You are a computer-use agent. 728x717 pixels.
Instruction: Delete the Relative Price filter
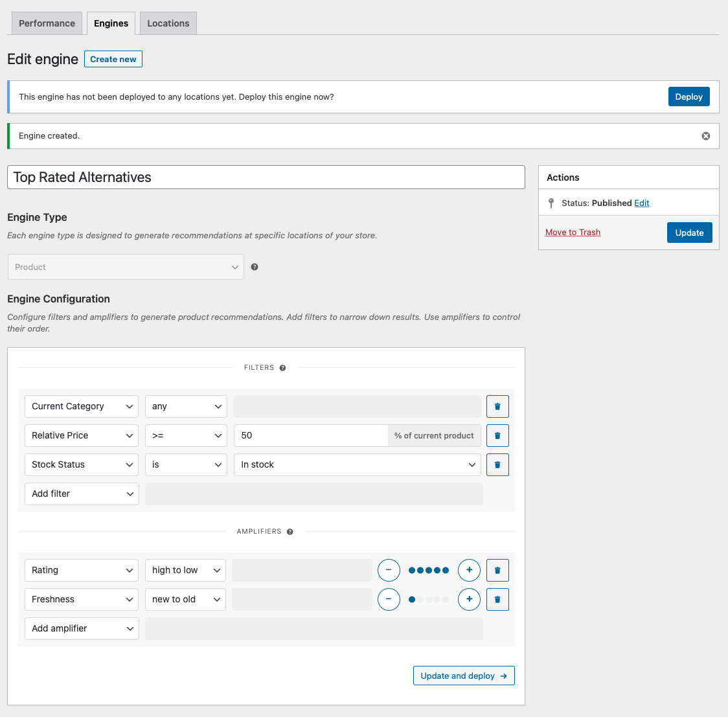(x=497, y=435)
